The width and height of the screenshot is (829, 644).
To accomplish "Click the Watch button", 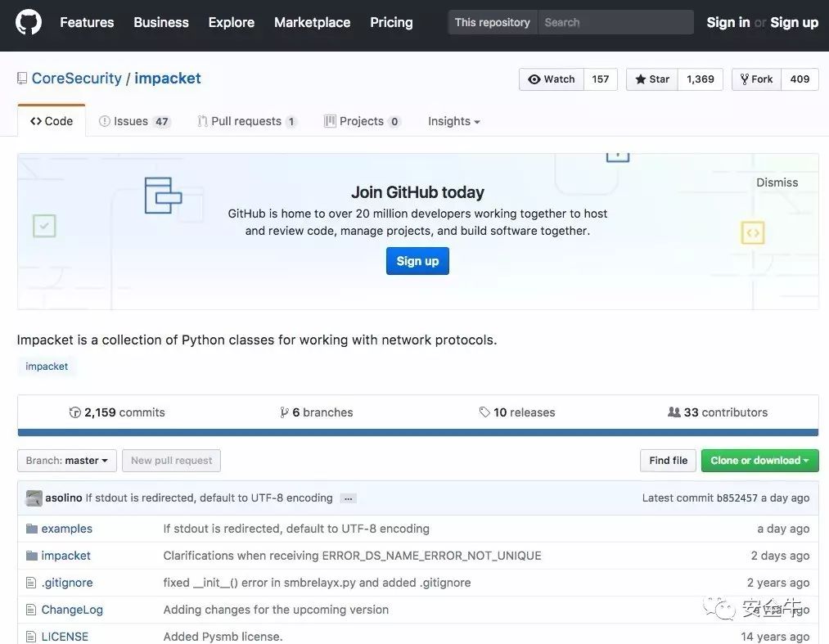I will tap(552, 79).
